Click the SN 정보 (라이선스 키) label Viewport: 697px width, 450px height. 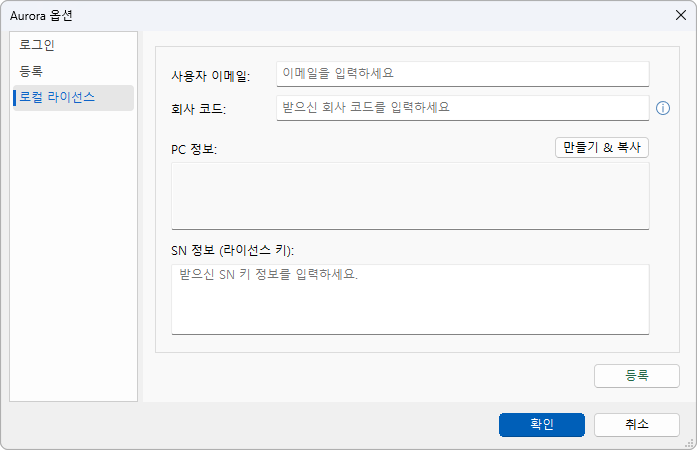(x=232, y=250)
